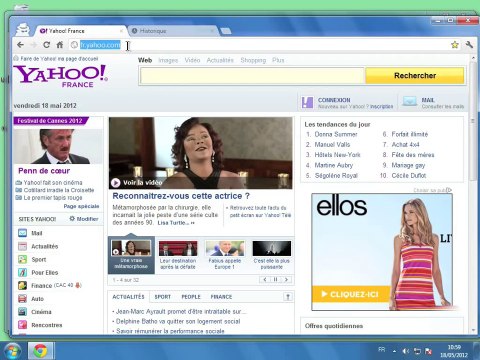Click the Inscription link
480x360 pixels.
pos(382,106)
